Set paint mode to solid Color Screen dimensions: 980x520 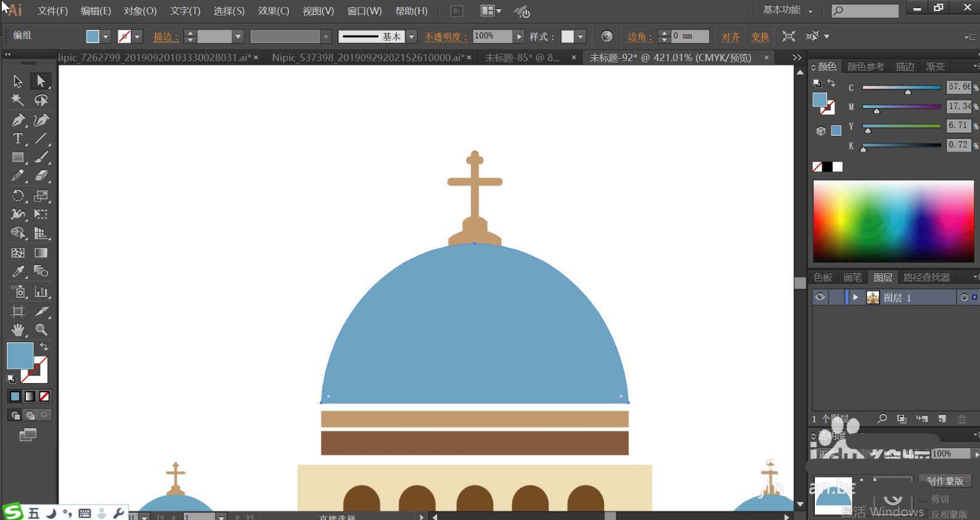[15, 397]
